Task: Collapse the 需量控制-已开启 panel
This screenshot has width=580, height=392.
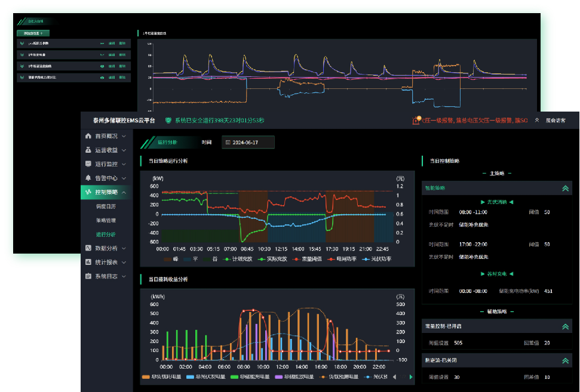Action: (564, 327)
